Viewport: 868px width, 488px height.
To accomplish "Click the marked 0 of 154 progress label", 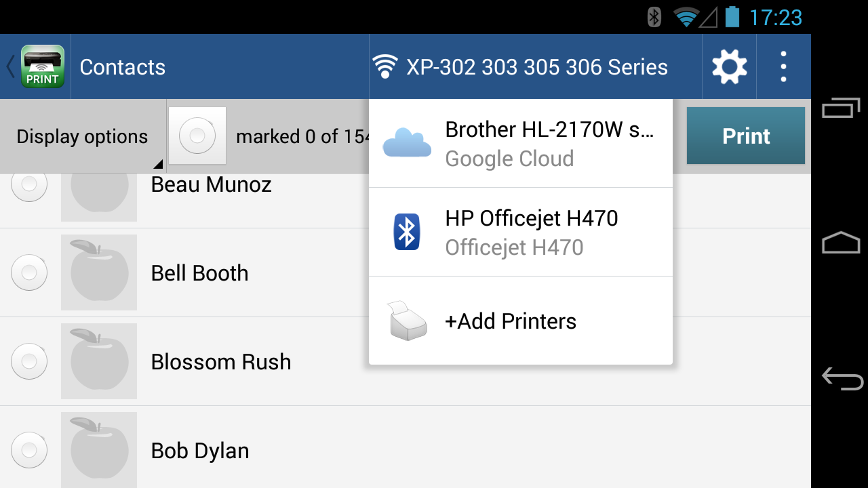I will tap(298, 136).
